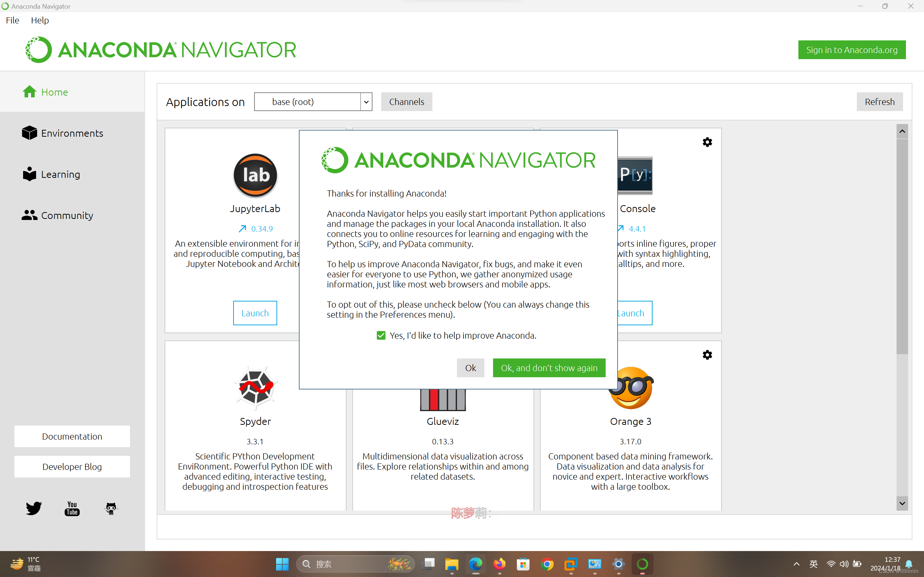Screen dimensions: 924x577
Task: Open the Environments section
Action: click(72, 133)
